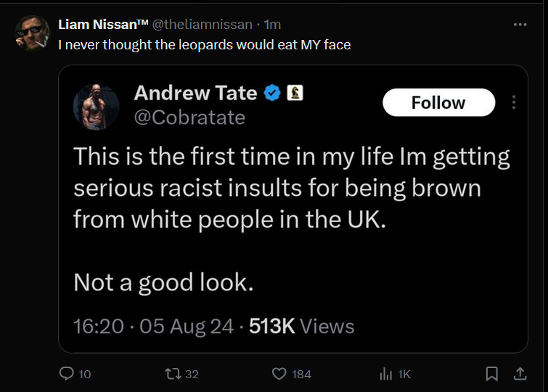
Task: Click the Liam Nissan display name
Action: click(102, 25)
